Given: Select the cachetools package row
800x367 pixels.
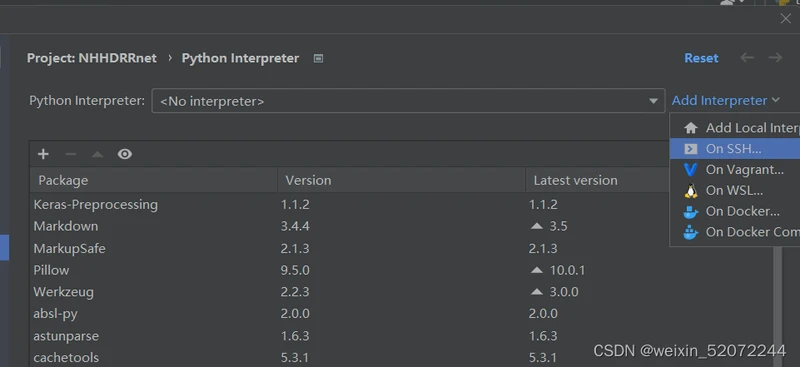Looking at the screenshot, I should click(401, 357).
